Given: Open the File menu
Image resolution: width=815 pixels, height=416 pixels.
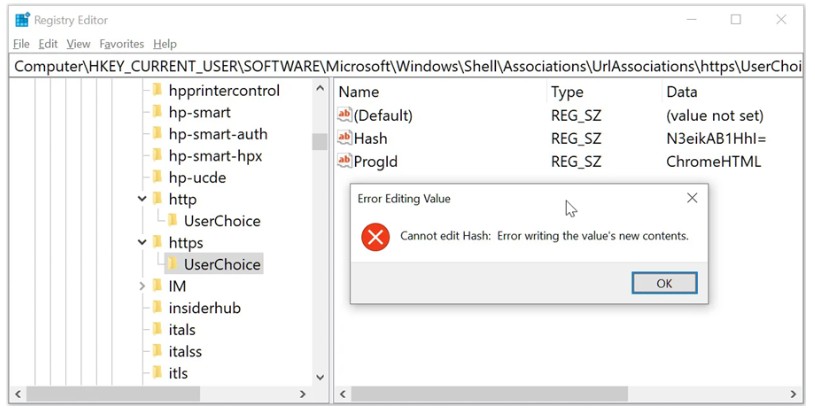Looking at the screenshot, I should [x=22, y=44].
